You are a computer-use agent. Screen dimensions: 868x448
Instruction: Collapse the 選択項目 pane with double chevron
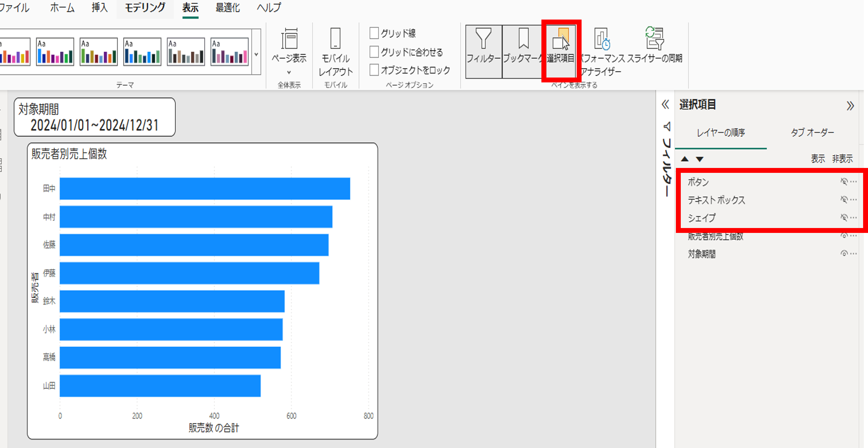(850, 106)
